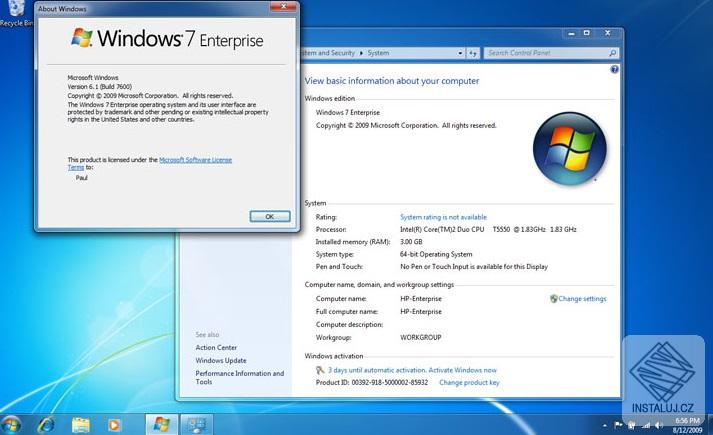
Task: Minimize the System control panel window
Action: point(571,33)
